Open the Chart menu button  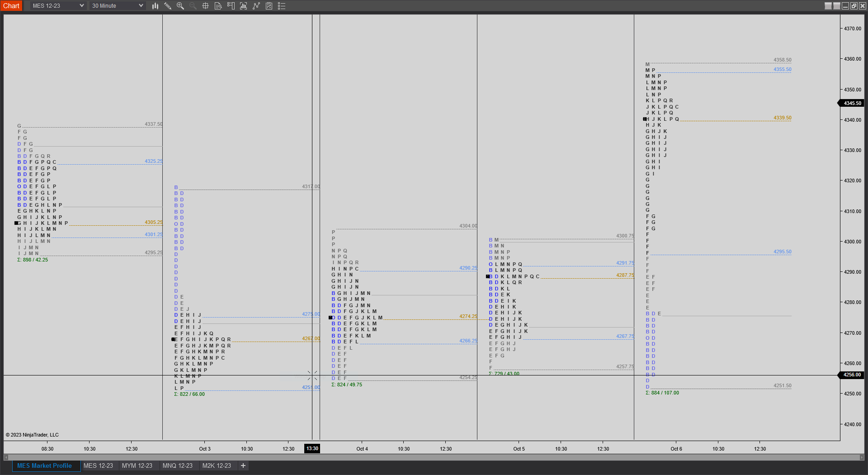[x=11, y=5]
